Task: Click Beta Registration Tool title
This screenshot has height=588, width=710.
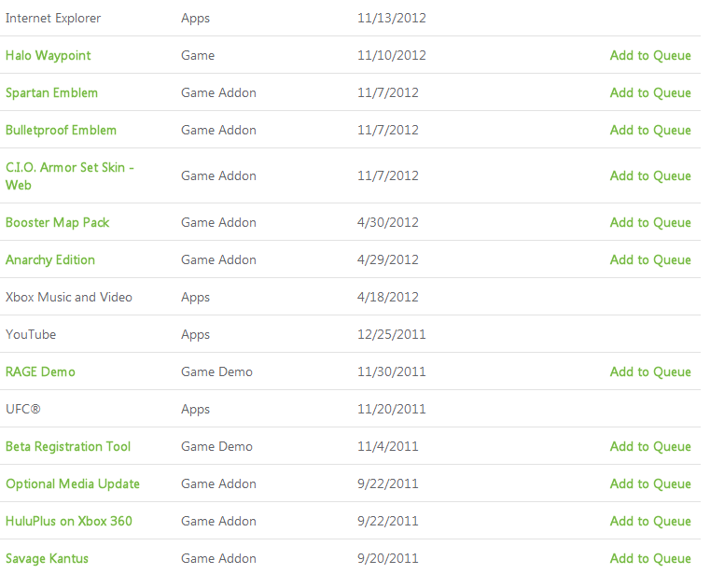Action: (68, 446)
